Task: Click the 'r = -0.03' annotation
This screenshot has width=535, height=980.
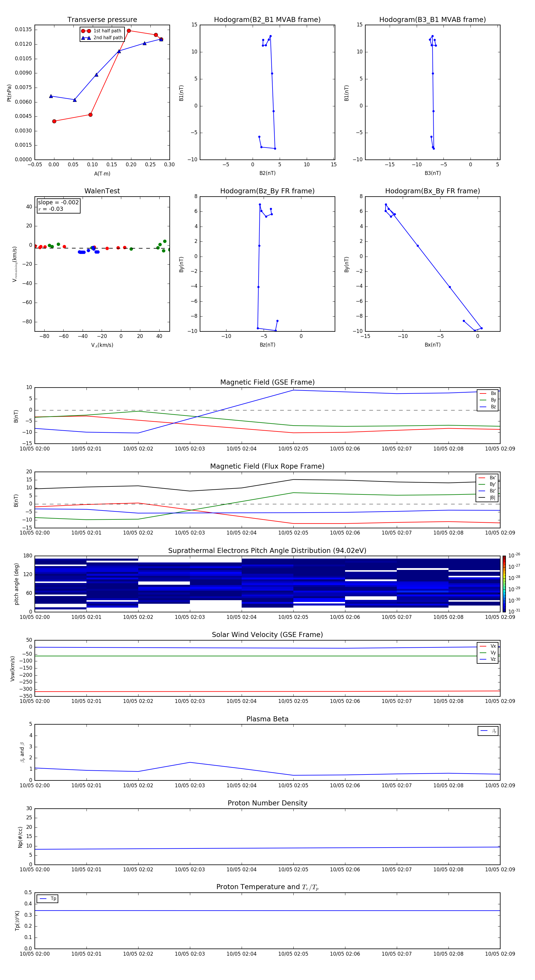Action: coord(51,209)
